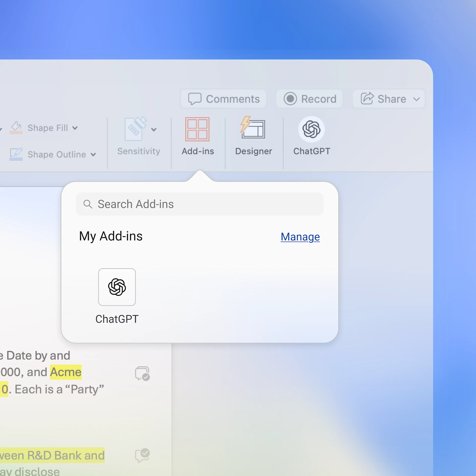Click the search magnifier icon
Viewport: 476px width, 476px height.
point(88,204)
